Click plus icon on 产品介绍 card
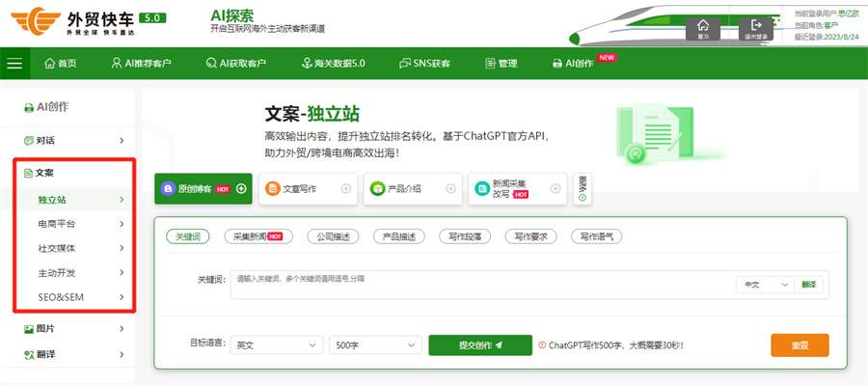The height and width of the screenshot is (386, 868). (449, 189)
